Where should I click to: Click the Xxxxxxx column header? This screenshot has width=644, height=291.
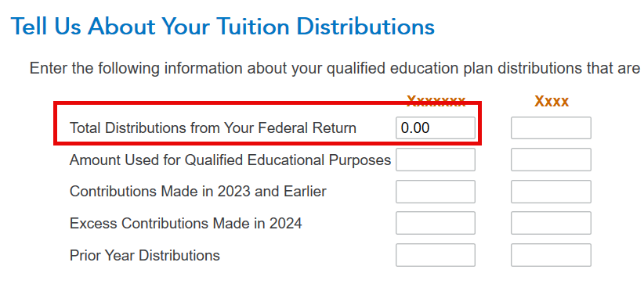pos(436,101)
